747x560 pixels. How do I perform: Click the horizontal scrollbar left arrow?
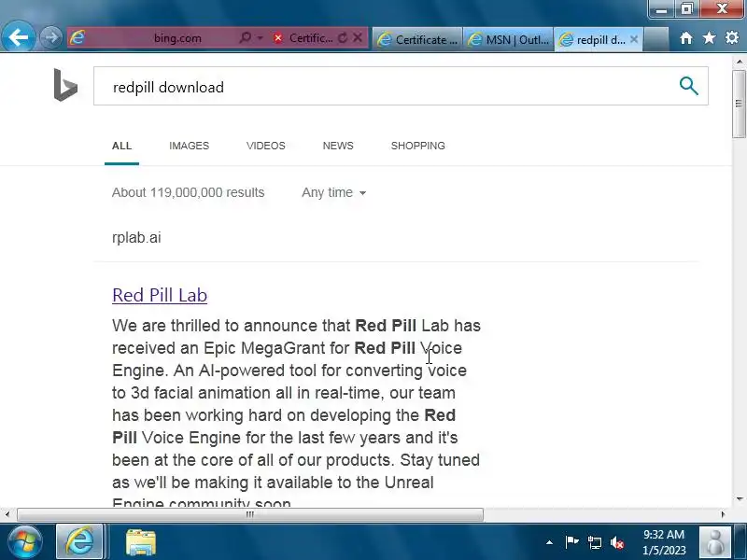coord(7,514)
